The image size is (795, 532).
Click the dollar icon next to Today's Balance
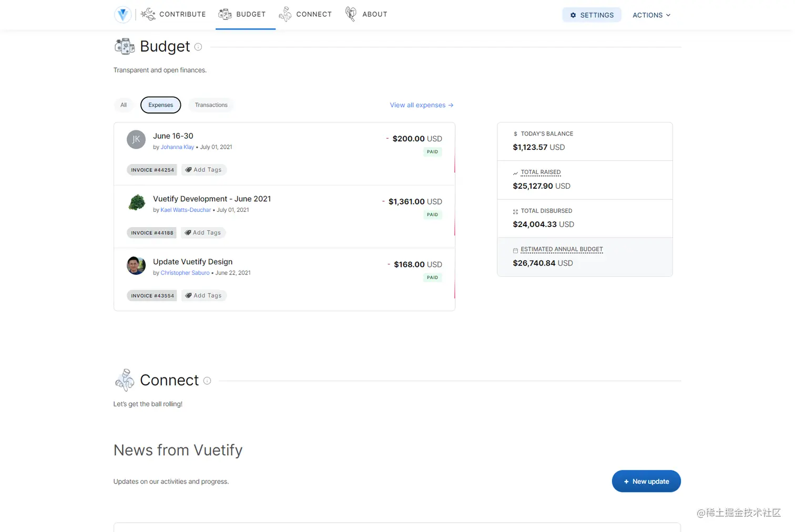[x=515, y=134]
